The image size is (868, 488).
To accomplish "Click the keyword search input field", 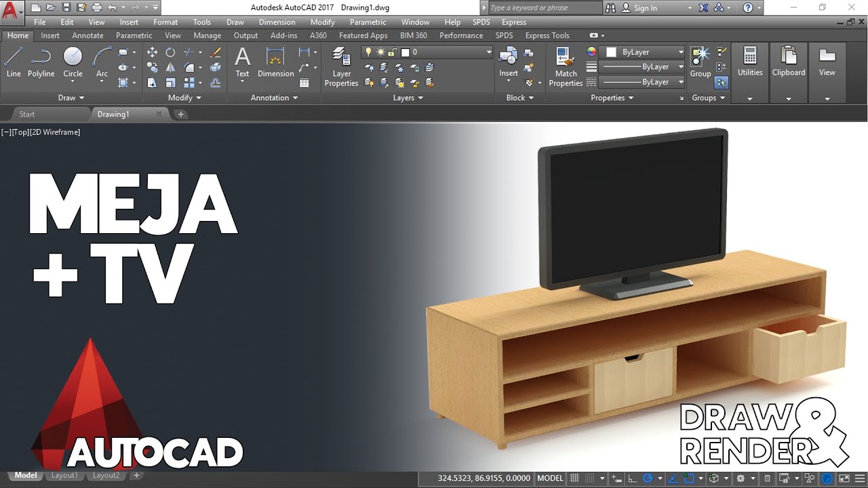I will pyautogui.click(x=545, y=8).
